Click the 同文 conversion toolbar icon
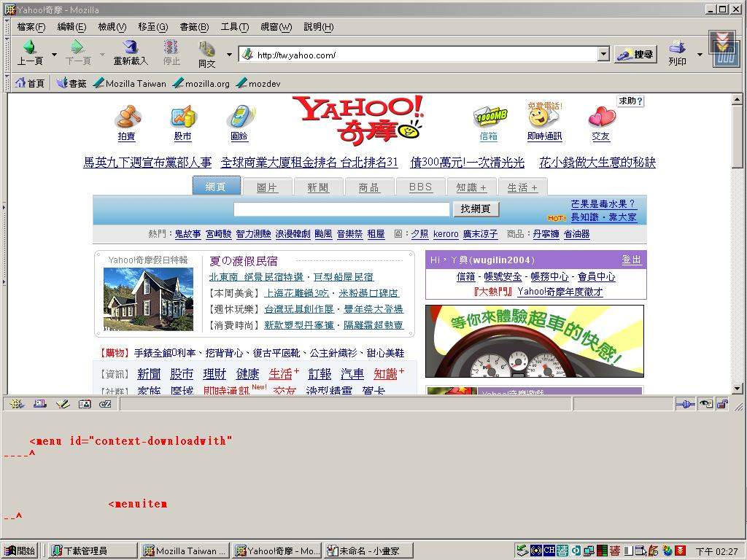 click(x=206, y=54)
